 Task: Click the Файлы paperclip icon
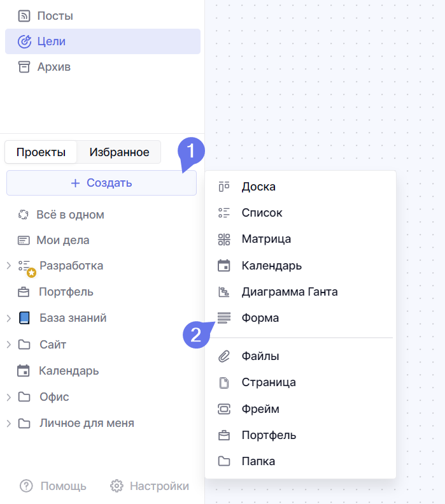(x=223, y=356)
